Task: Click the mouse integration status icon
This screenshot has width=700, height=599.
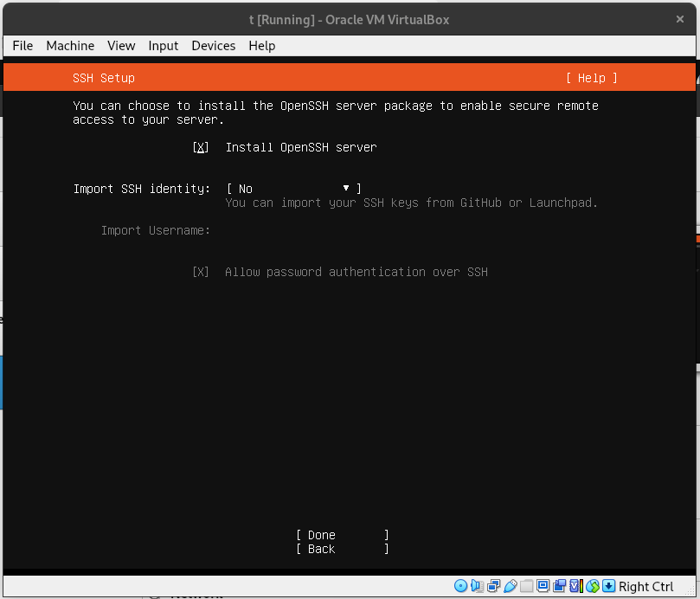Action: click(x=594, y=587)
